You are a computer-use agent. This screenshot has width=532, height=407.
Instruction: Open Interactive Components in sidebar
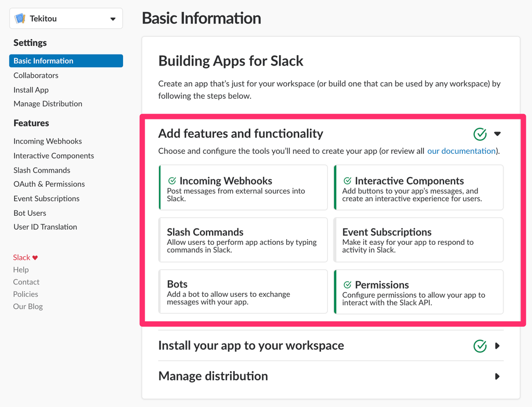coord(54,156)
